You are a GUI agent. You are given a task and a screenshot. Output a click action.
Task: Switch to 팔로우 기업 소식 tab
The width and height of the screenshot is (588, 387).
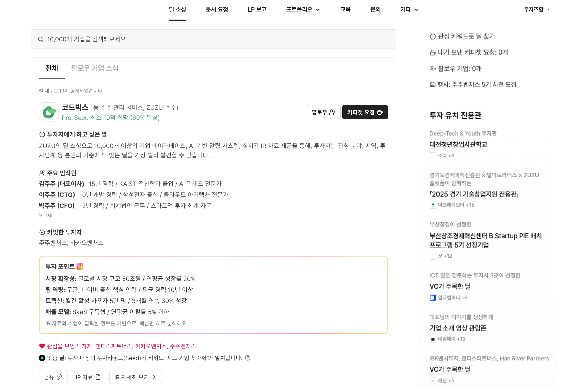95,68
